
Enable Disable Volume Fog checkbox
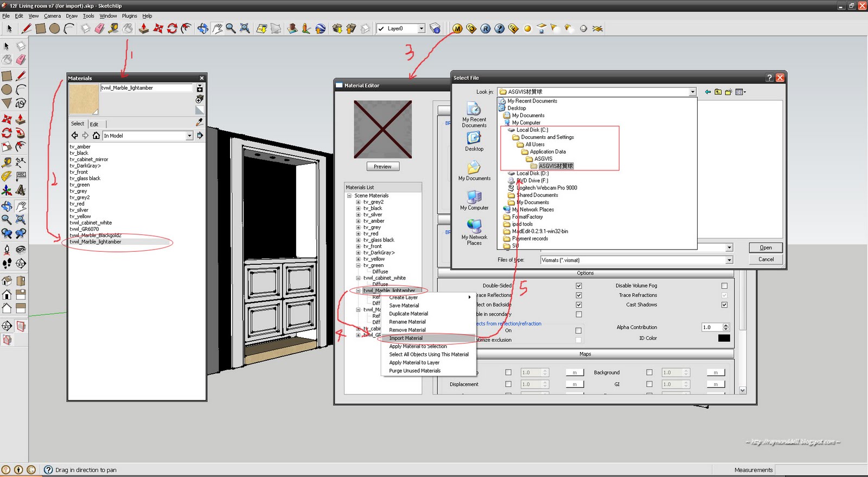coord(724,285)
